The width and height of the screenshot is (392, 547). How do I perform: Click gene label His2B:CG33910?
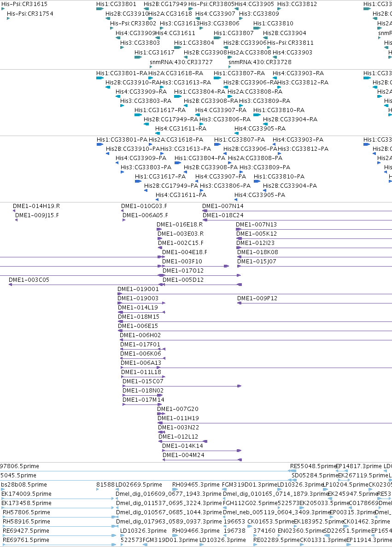tap(127, 13)
